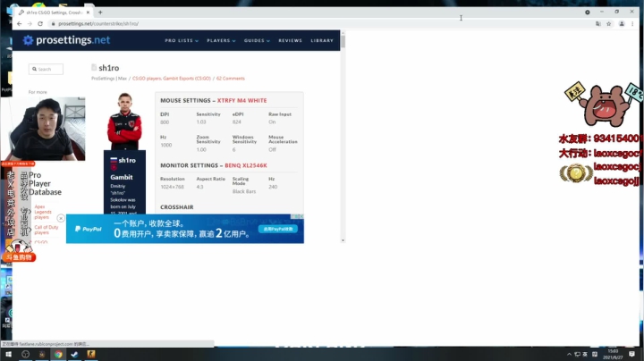Bookmark this page with the star icon

point(609,24)
